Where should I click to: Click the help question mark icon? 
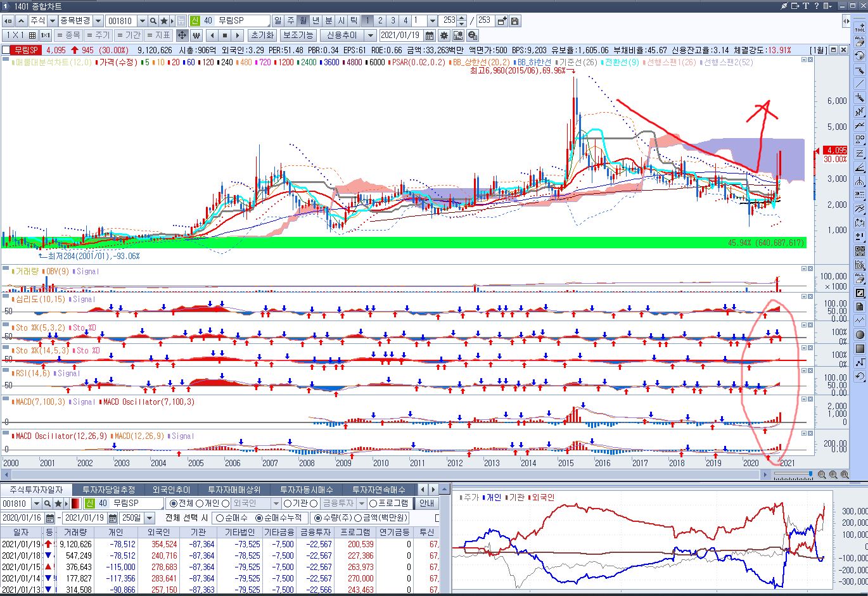click(817, 6)
